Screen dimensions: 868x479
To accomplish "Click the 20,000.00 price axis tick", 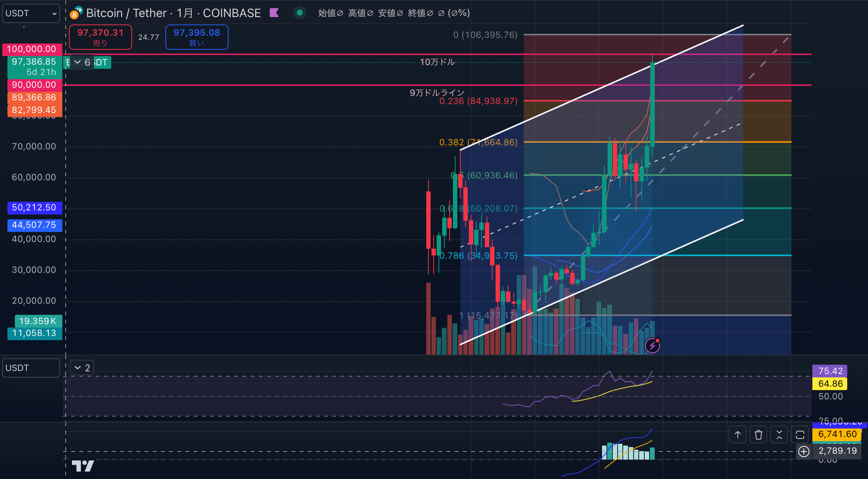I will (x=34, y=300).
